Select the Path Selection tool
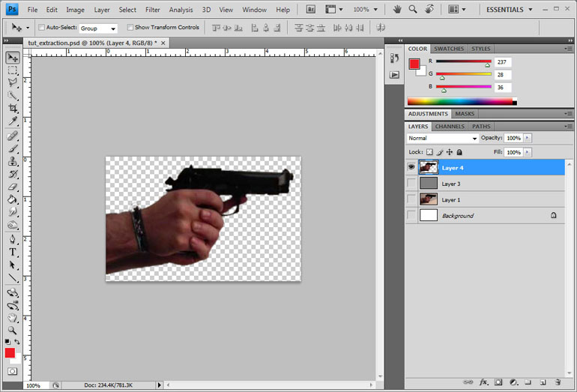The width and height of the screenshot is (577, 392). 13,265
